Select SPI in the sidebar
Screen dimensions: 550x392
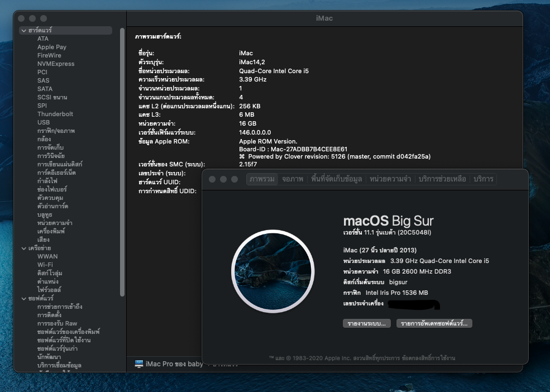[42, 106]
